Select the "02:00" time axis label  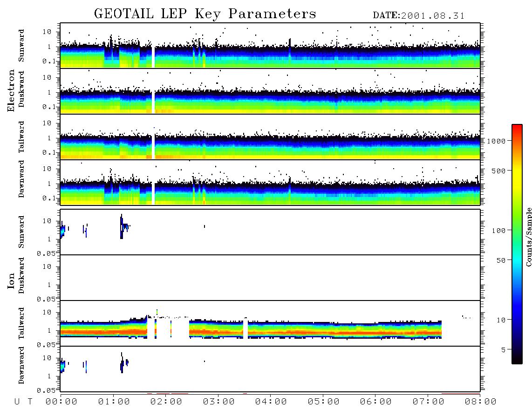click(166, 402)
